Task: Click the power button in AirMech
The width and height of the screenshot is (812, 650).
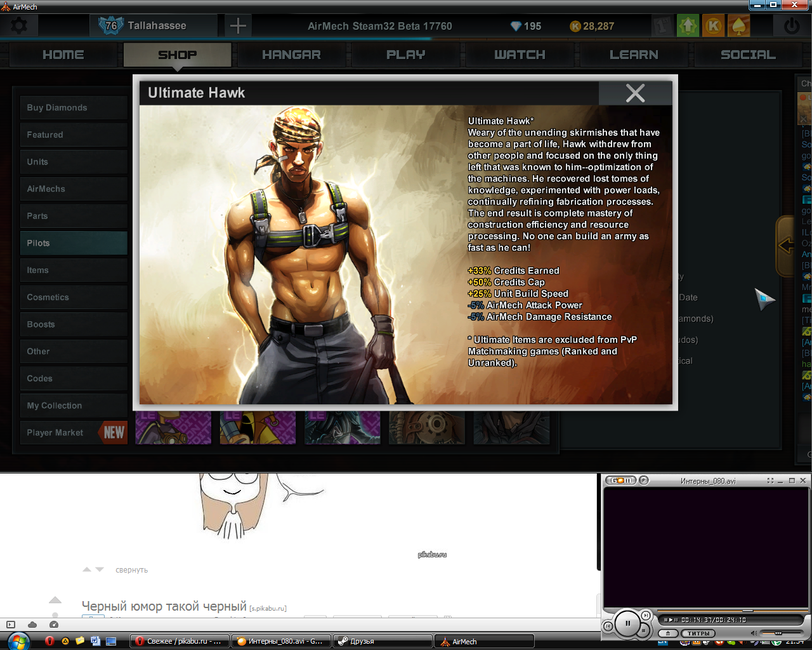Action: [x=791, y=26]
